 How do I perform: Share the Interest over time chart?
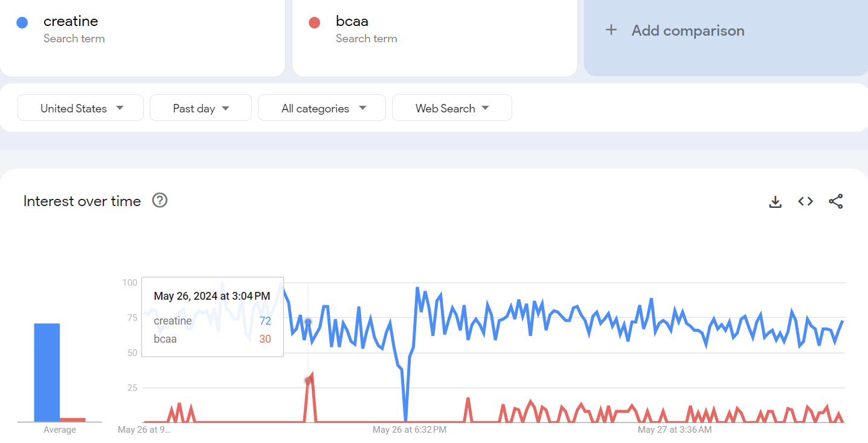pos(836,201)
